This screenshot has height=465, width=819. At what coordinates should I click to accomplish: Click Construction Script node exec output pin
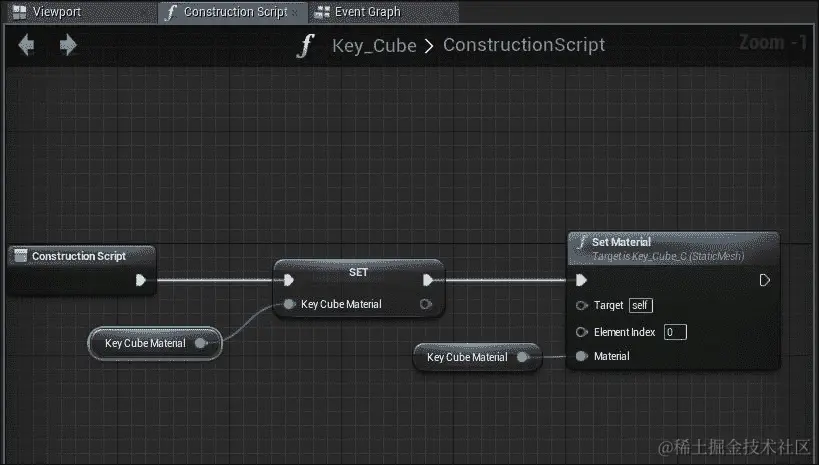[x=141, y=280]
